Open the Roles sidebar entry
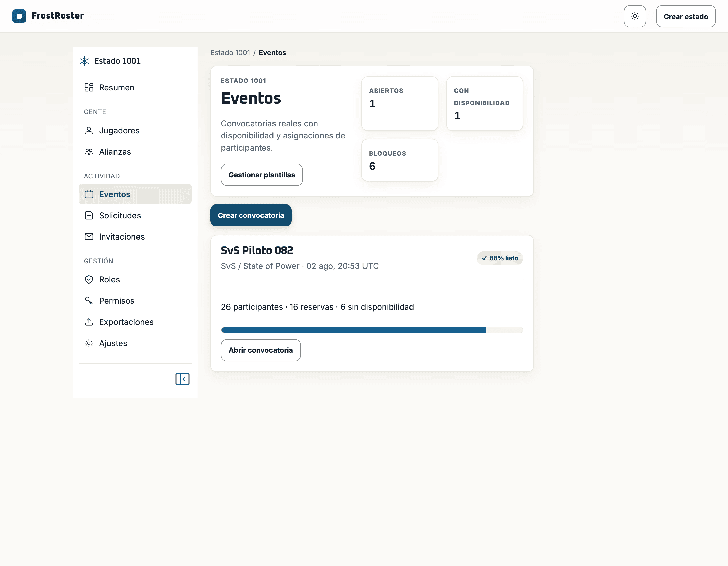The height and width of the screenshot is (566, 728). pos(135,279)
